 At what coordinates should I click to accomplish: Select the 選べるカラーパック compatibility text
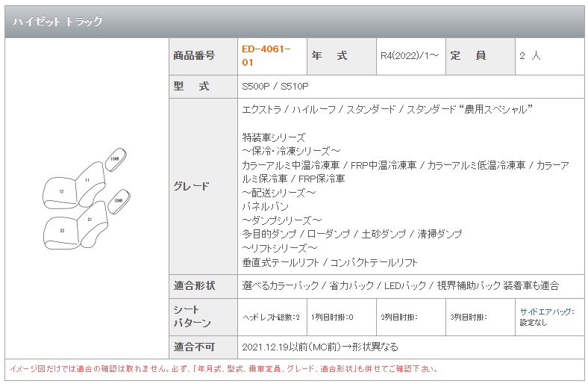coord(400,285)
